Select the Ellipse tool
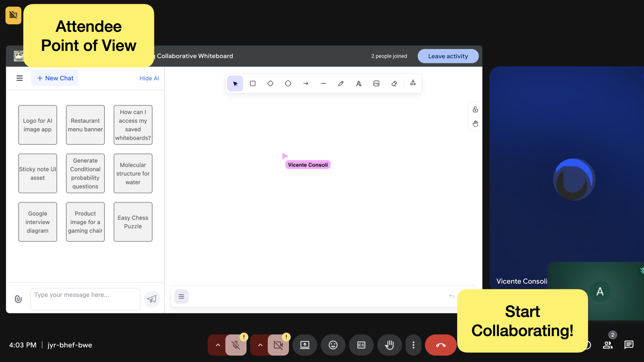 pos(288,83)
